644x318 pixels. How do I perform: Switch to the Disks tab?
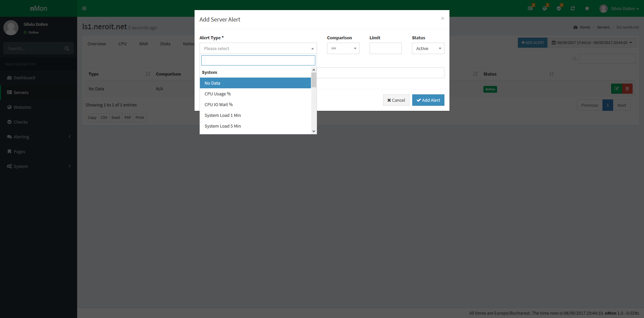165,44
